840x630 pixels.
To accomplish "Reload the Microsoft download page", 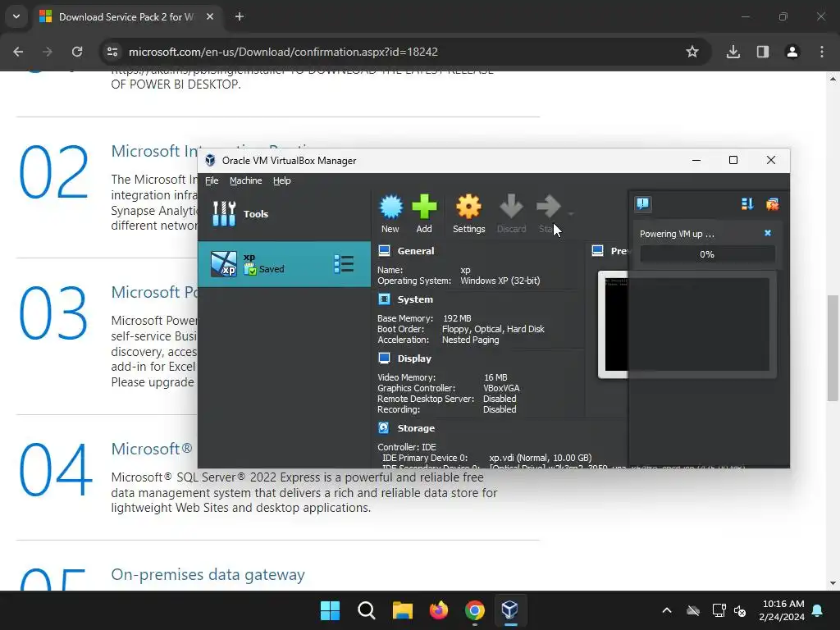I will pos(77,52).
